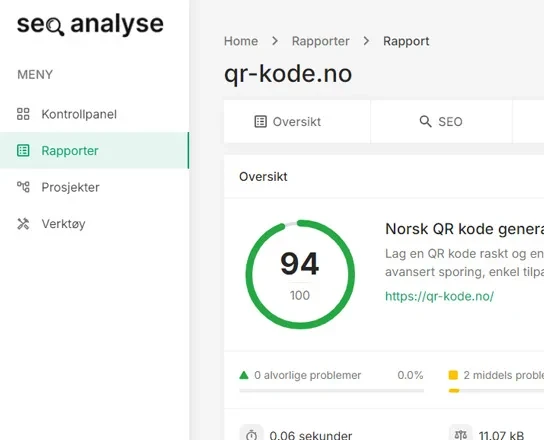The width and height of the screenshot is (544, 440).
Task: Click the scale icon by 11.07 kB
Action: (461, 434)
